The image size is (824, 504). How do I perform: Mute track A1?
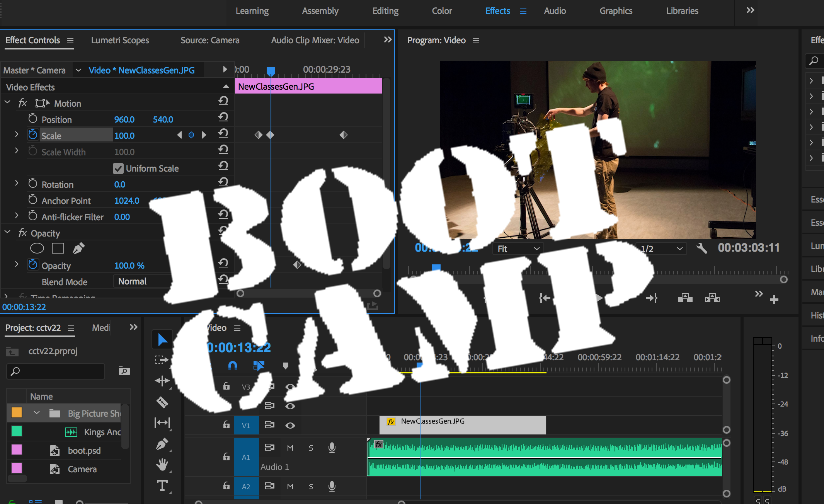point(290,448)
